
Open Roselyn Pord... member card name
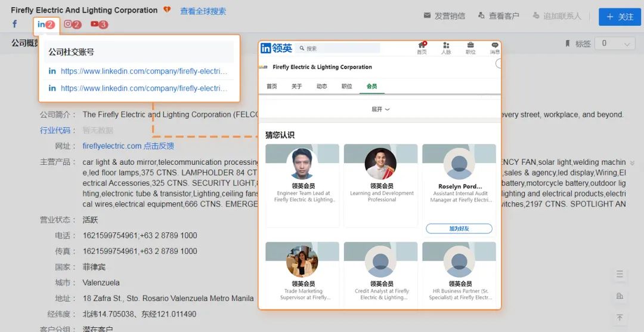click(460, 186)
